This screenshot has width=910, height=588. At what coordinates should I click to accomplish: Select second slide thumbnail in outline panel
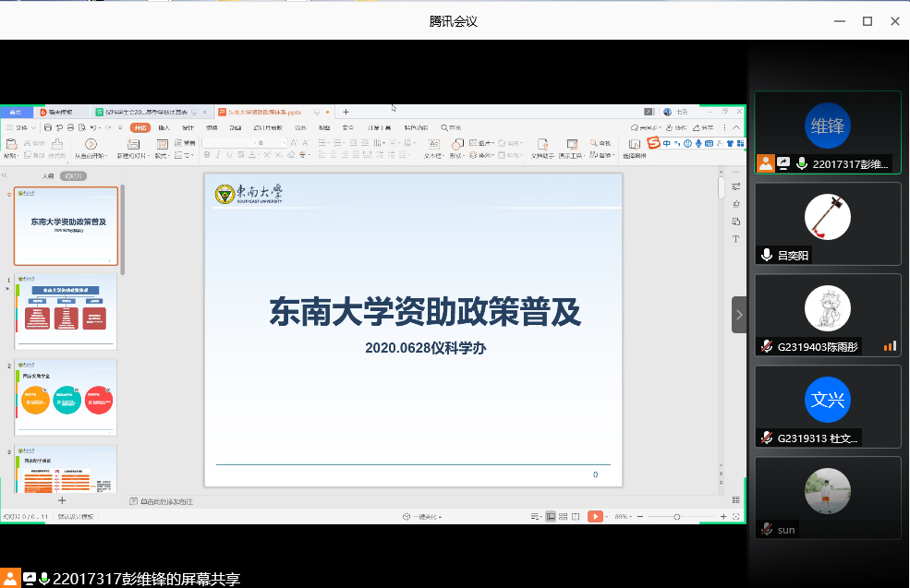click(66, 306)
